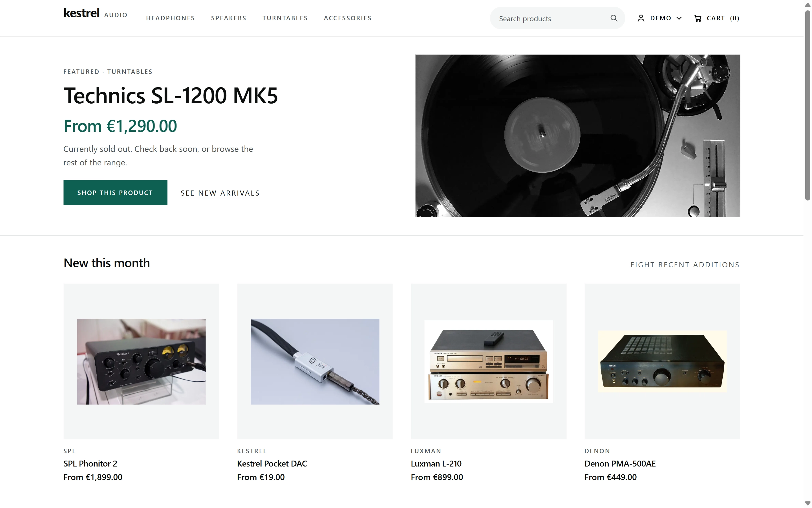The height and width of the screenshot is (508, 812).
Task: Open the Kestrel Pocket DAC product image
Action: click(x=315, y=362)
